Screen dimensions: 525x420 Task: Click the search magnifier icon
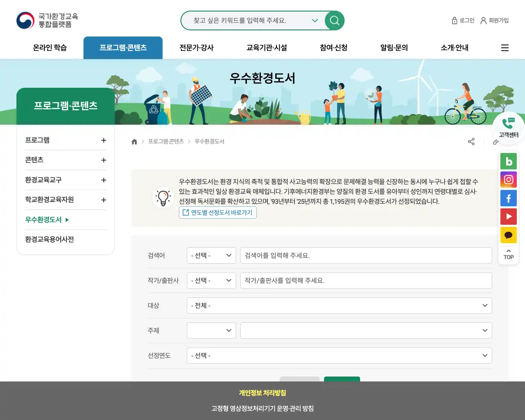pyautogui.click(x=334, y=21)
